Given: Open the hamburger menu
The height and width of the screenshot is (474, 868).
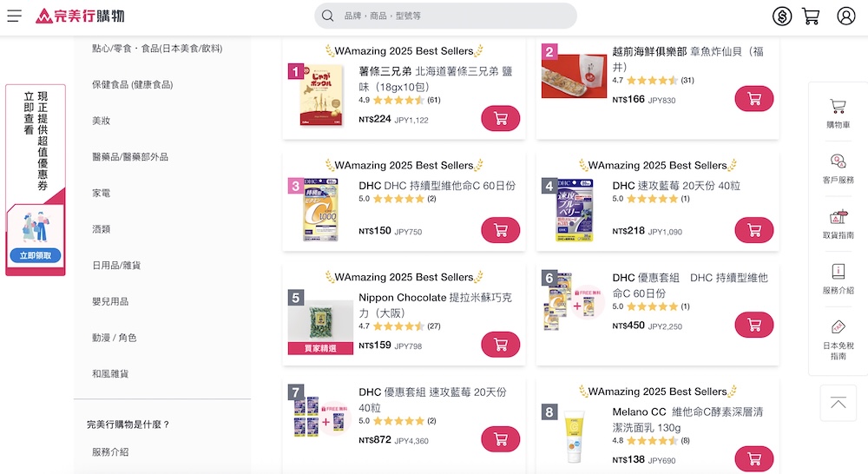Looking at the screenshot, I should [14, 16].
